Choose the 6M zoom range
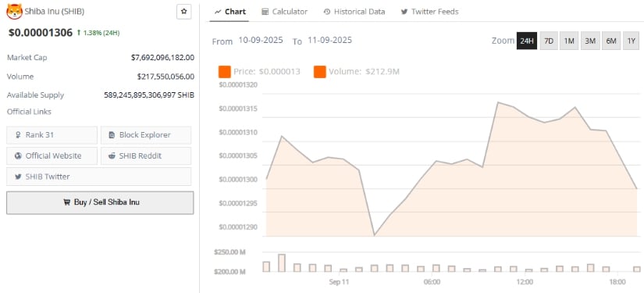644x293 pixels. pyautogui.click(x=611, y=41)
